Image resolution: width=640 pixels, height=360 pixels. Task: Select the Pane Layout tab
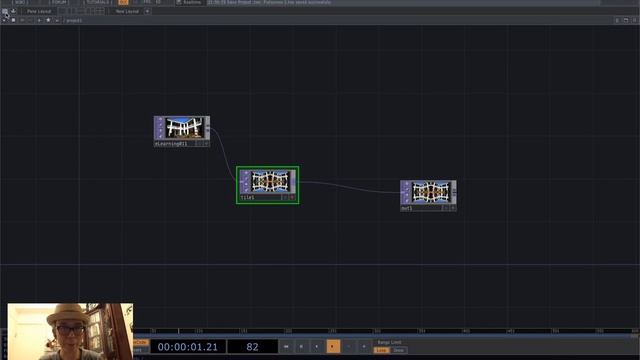[39, 11]
